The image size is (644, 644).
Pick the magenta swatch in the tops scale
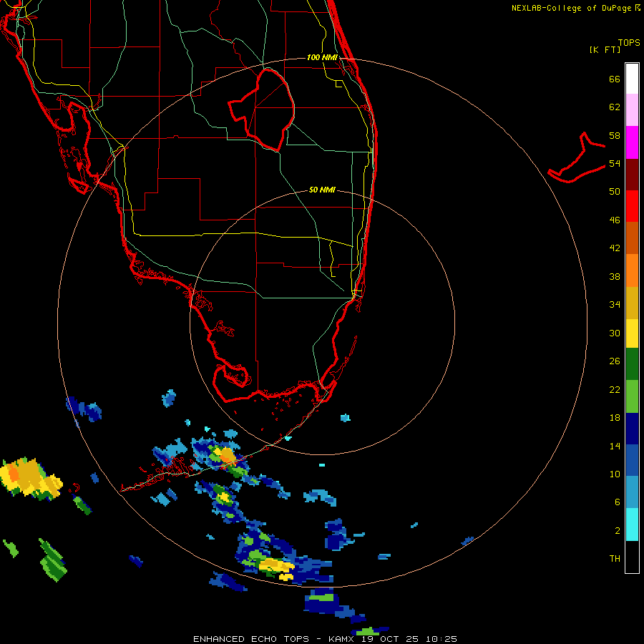[632, 142]
